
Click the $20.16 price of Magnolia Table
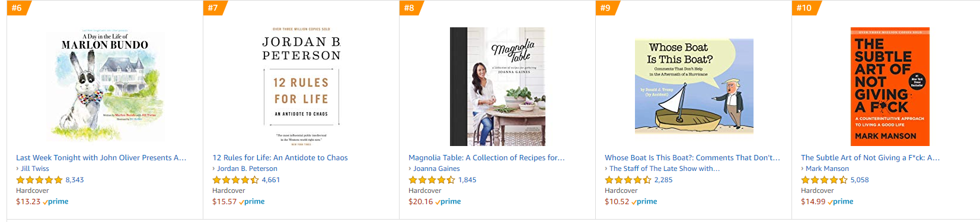(x=420, y=202)
